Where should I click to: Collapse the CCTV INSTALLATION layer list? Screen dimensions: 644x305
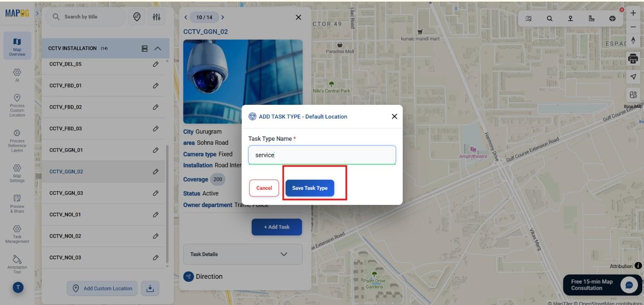(158, 49)
